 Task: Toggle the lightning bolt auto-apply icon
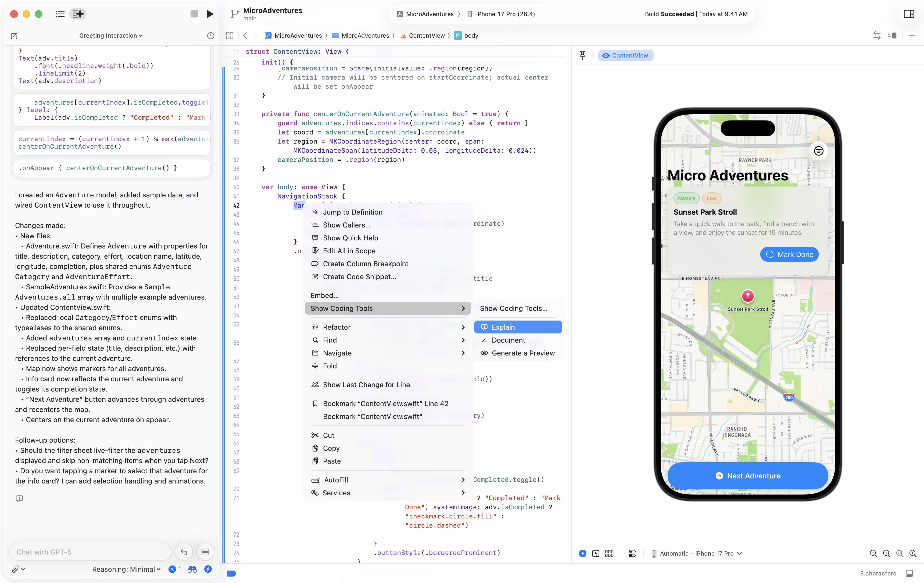pyautogui.click(x=208, y=569)
